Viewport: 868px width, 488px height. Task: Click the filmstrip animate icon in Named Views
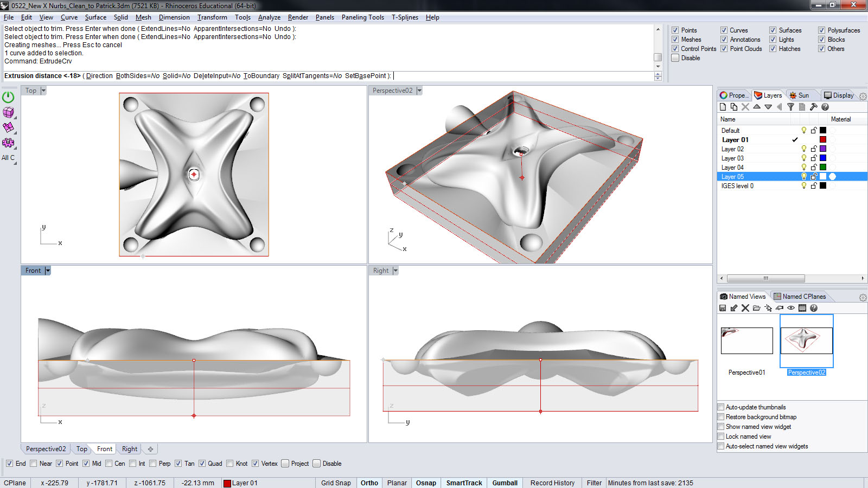click(802, 308)
